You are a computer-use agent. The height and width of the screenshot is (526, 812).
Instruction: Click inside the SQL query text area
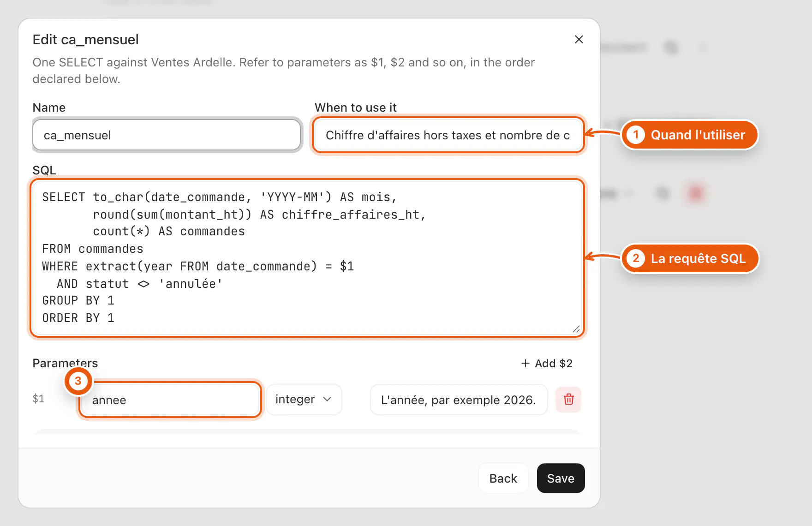307,257
